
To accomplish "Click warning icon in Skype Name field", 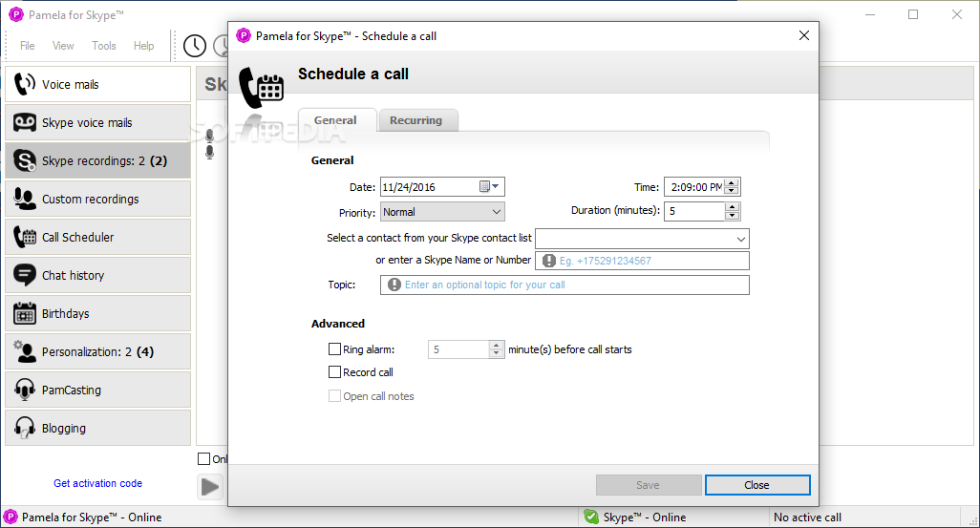I will click(x=549, y=261).
